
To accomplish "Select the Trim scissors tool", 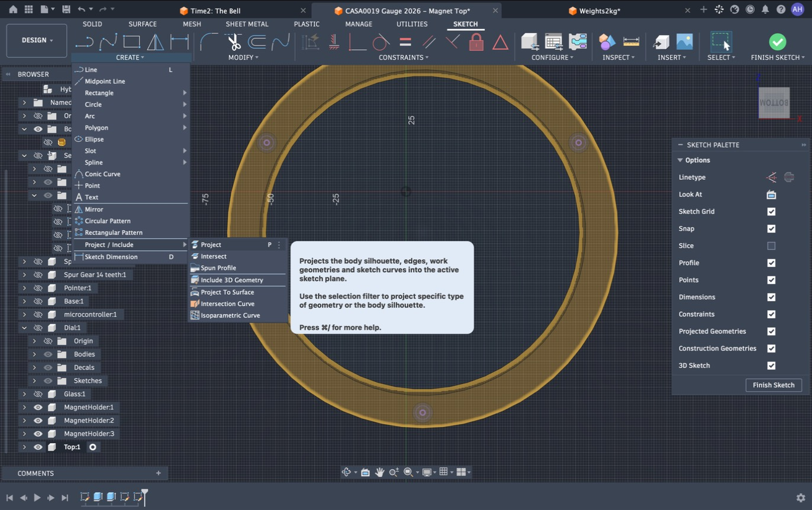I will pos(234,41).
